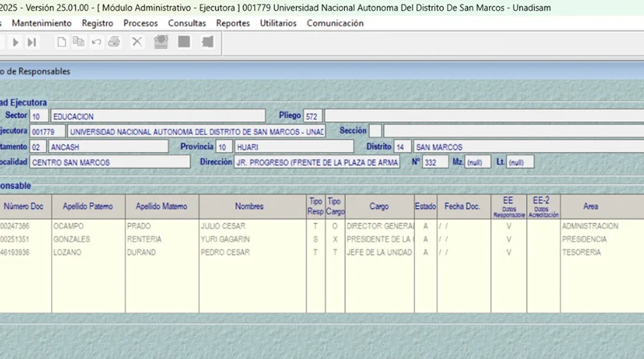The width and height of the screenshot is (644, 359).
Task: Click the Area column header
Action: pos(602,206)
